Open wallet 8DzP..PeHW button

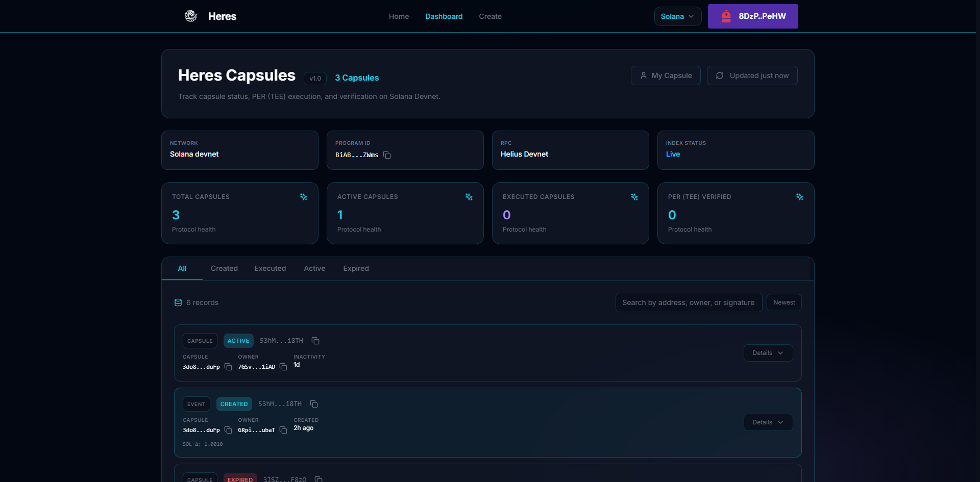click(753, 16)
